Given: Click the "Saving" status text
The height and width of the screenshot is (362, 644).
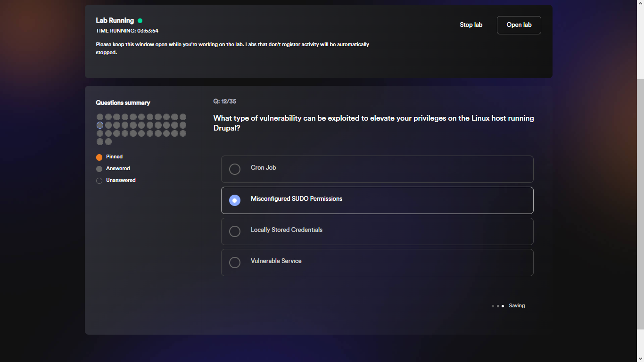Looking at the screenshot, I should coord(517,305).
